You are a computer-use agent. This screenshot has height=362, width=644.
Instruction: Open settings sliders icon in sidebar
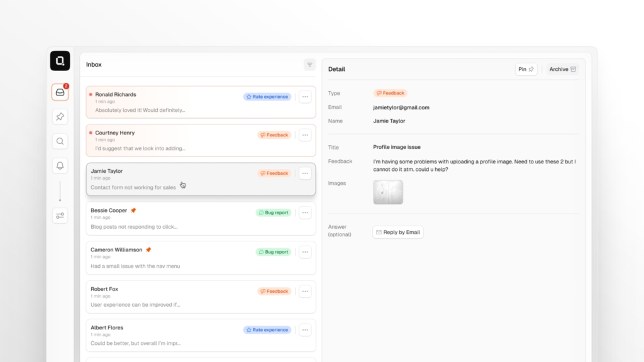(x=60, y=216)
